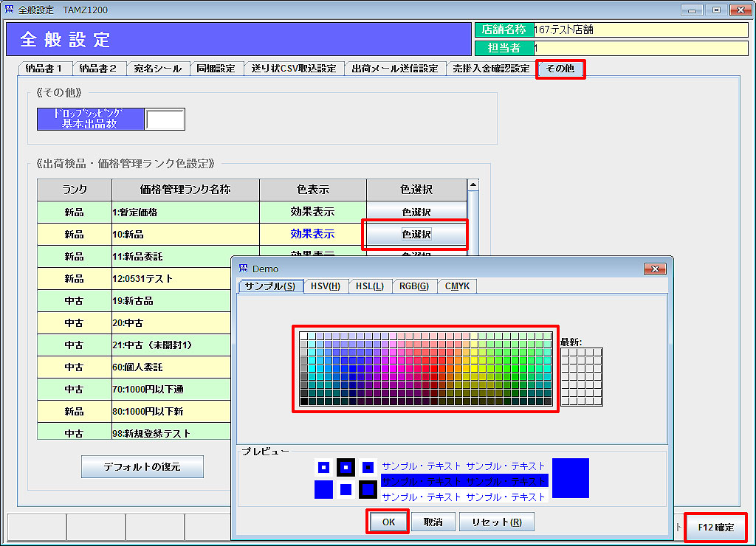This screenshot has height=546, width=756.
Task: Click the ドロップシッピング基本出品数 input field
Action: click(x=165, y=119)
